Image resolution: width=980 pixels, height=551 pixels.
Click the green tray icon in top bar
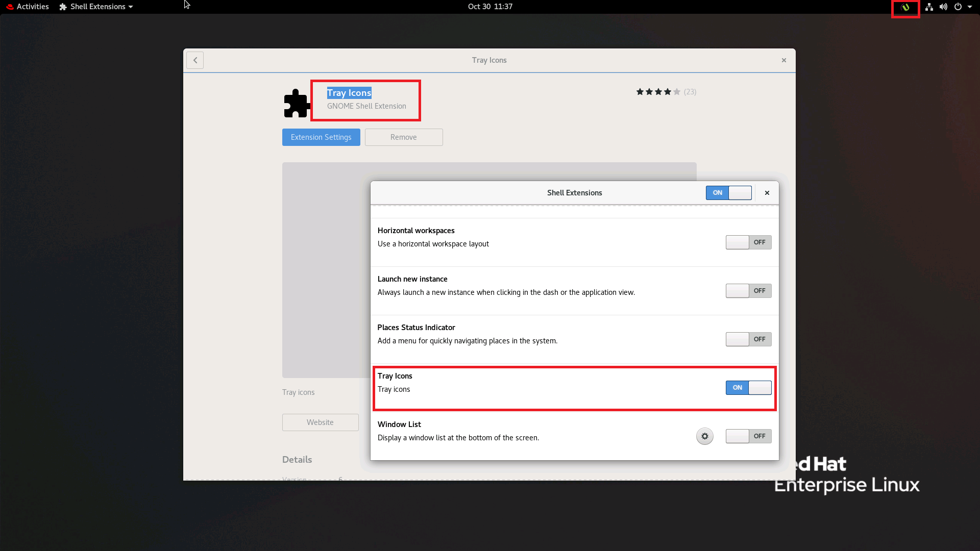point(905,7)
